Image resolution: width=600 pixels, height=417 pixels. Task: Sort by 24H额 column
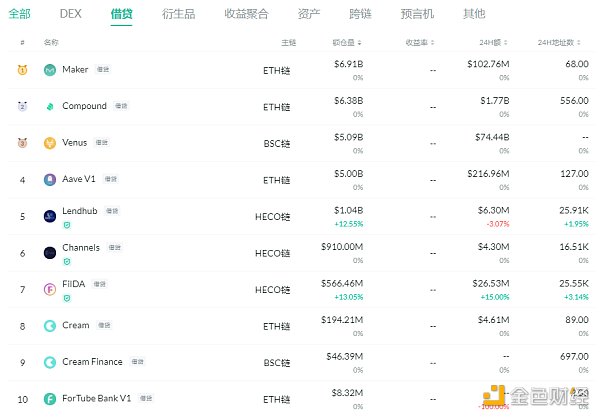493,42
